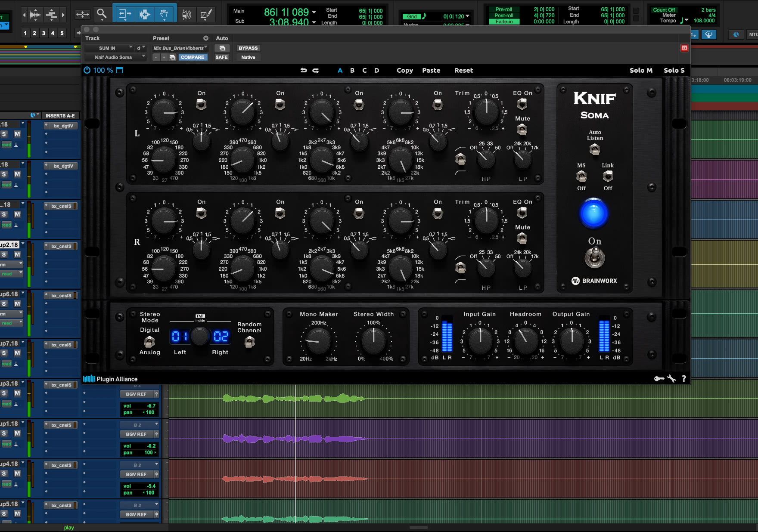Open the Knif Audio Soma plugin selector

click(115, 57)
